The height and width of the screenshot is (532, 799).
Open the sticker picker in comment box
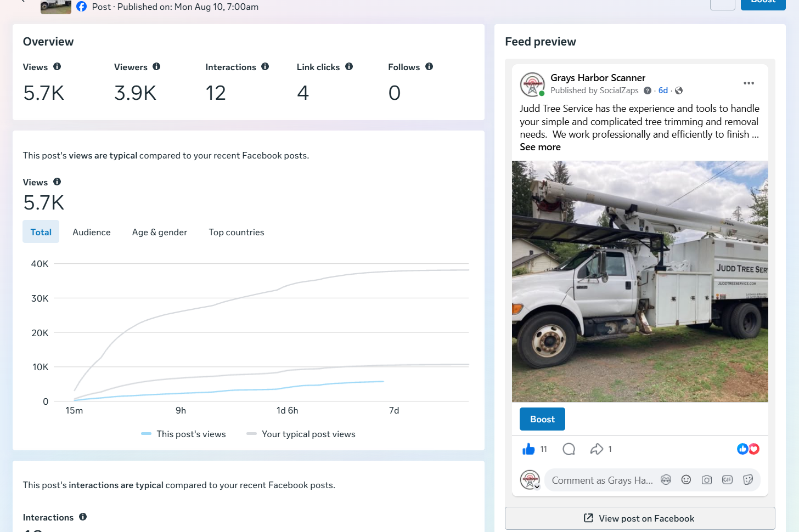pyautogui.click(x=748, y=480)
